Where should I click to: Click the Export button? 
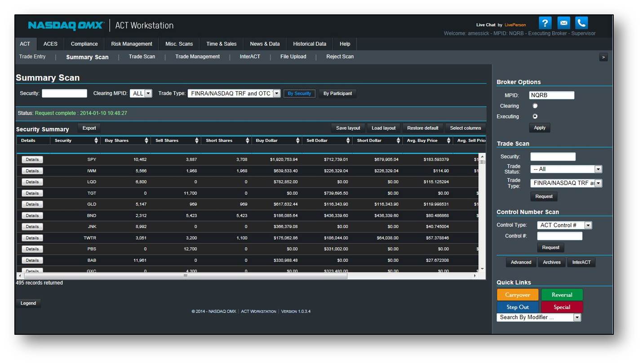89,128
